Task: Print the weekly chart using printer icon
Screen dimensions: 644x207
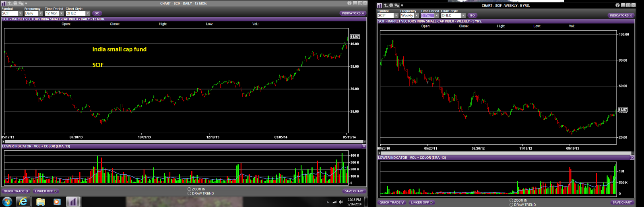Action: pos(391,5)
